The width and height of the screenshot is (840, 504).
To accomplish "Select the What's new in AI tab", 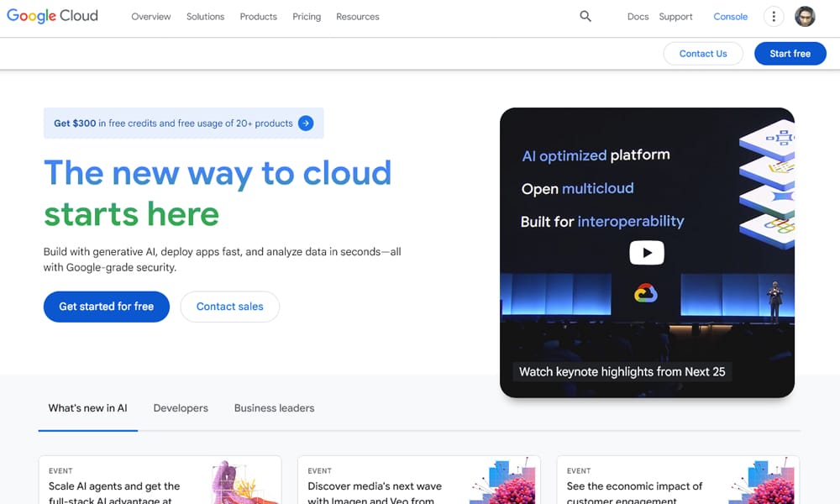I will [x=88, y=408].
